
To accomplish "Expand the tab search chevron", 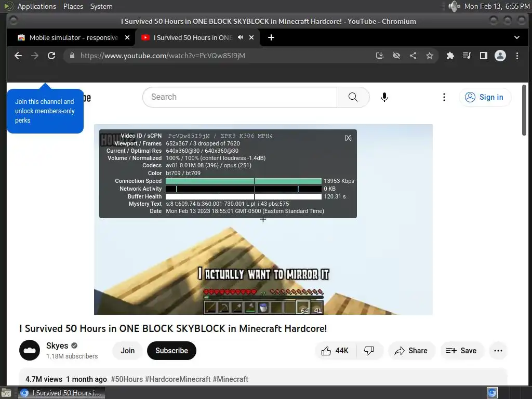I will pyautogui.click(x=517, y=37).
